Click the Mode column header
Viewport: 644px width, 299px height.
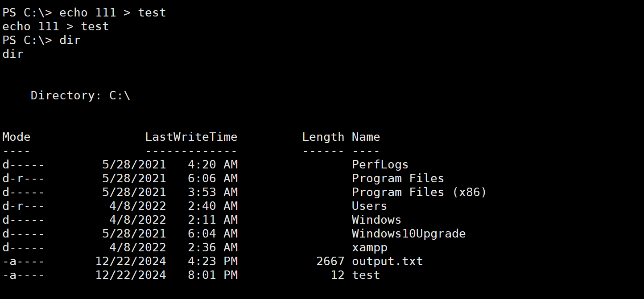point(17,137)
